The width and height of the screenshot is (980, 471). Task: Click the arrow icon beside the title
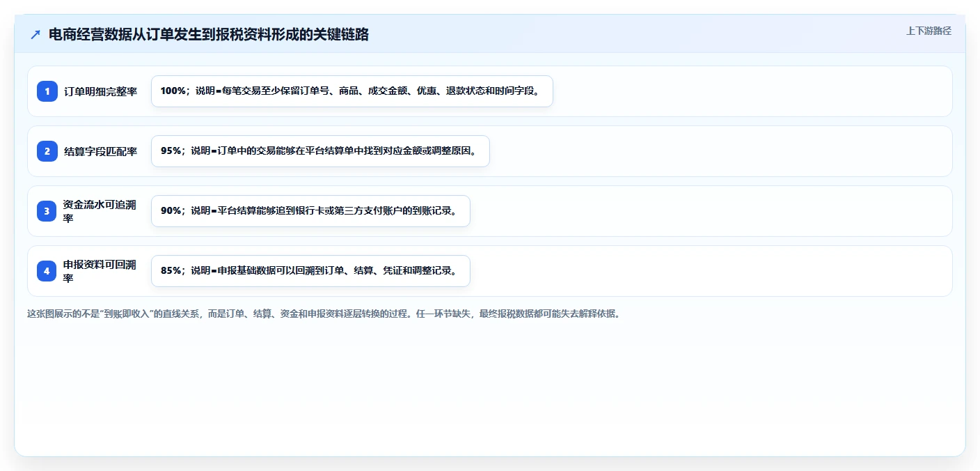tap(35, 35)
